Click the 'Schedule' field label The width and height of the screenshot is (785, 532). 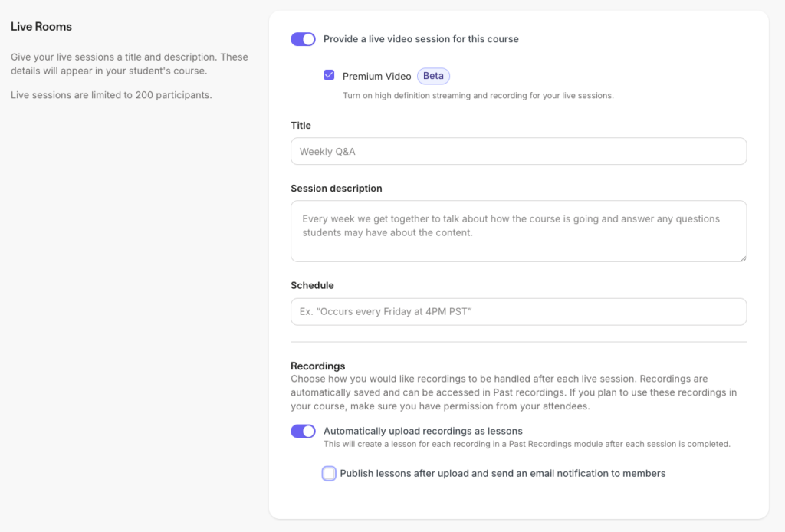pos(312,285)
